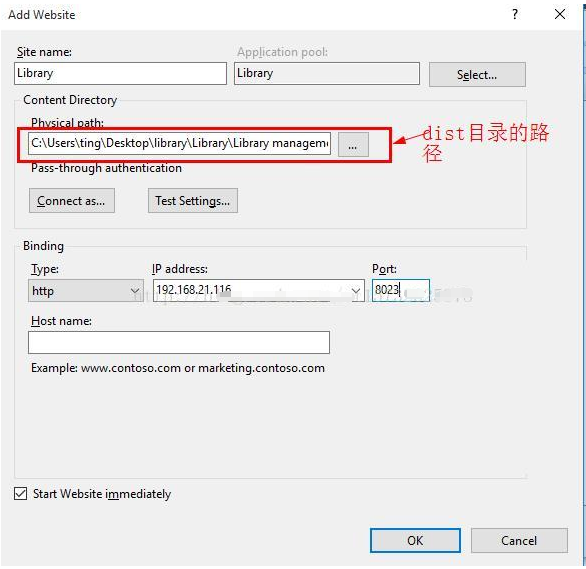Click the Port input field
The height and width of the screenshot is (569, 586).
click(x=401, y=290)
